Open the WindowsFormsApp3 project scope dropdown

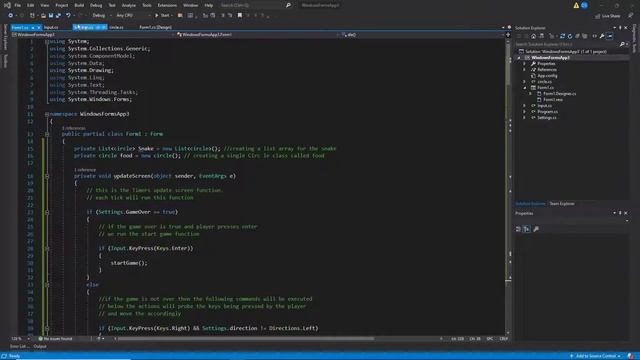pyautogui.click(x=93, y=35)
